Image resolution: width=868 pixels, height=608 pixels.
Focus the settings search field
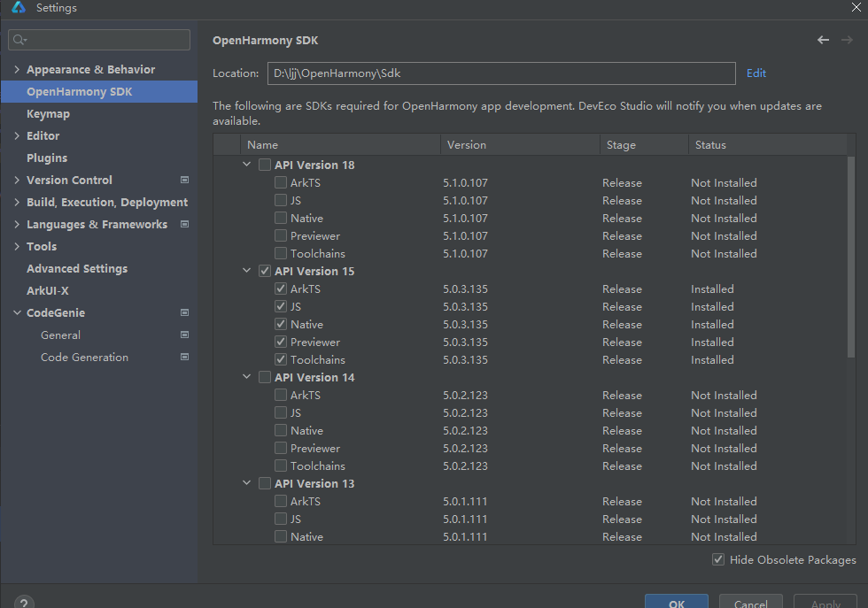[99, 40]
